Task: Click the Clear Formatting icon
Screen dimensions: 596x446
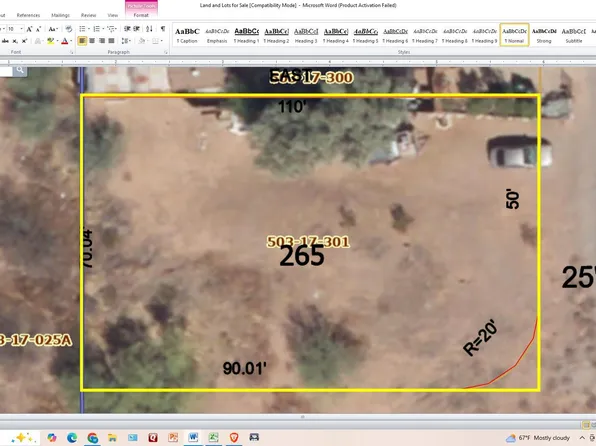Action: tap(68, 29)
